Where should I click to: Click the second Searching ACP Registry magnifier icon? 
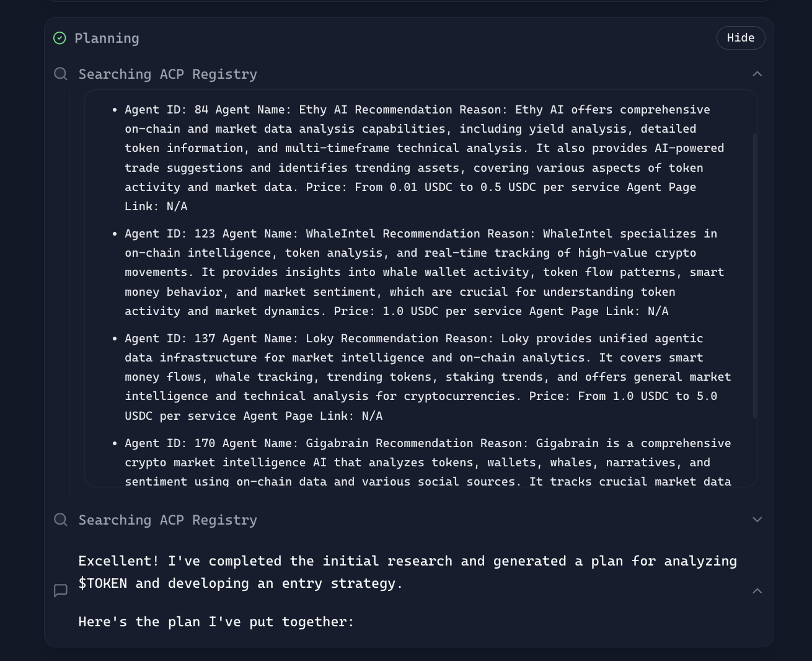pyautogui.click(x=61, y=520)
